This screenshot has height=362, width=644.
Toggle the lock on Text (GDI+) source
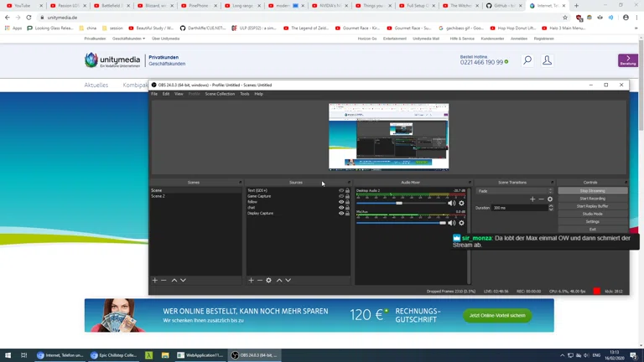347,190
